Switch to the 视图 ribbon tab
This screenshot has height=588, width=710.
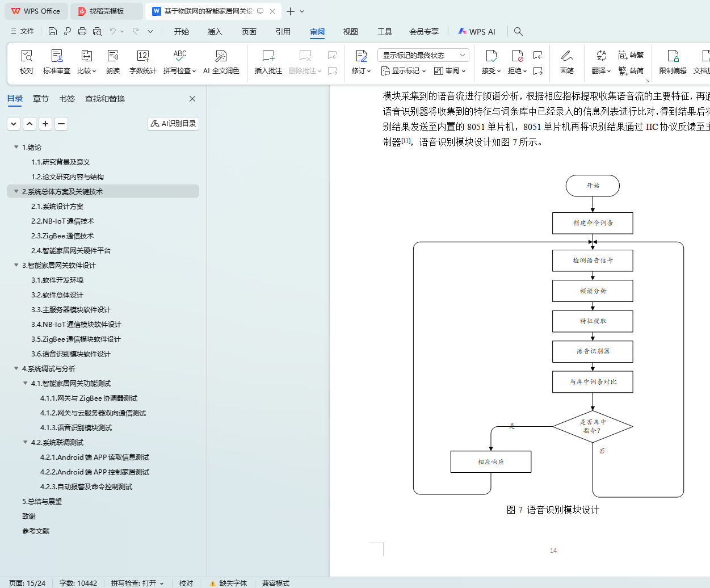[x=351, y=32]
